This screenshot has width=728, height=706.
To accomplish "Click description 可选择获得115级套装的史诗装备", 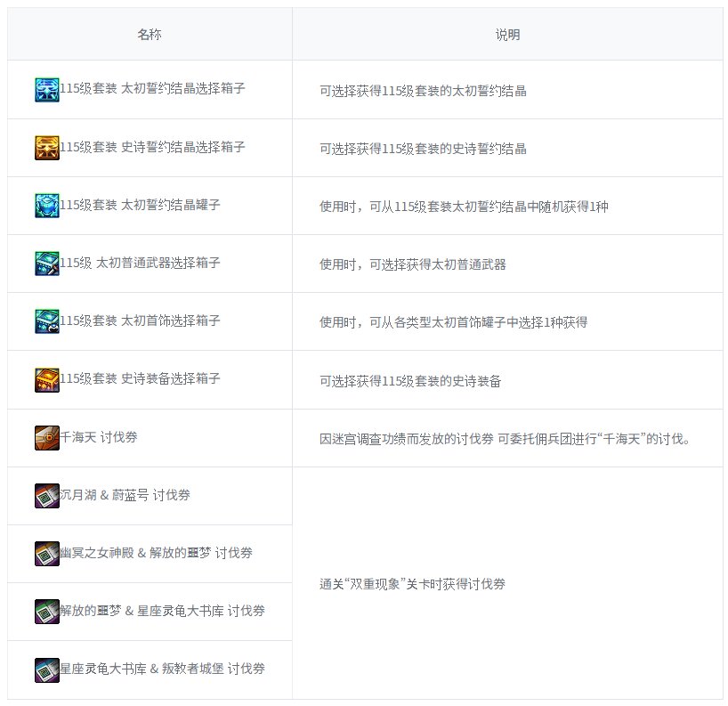I will tap(410, 380).
